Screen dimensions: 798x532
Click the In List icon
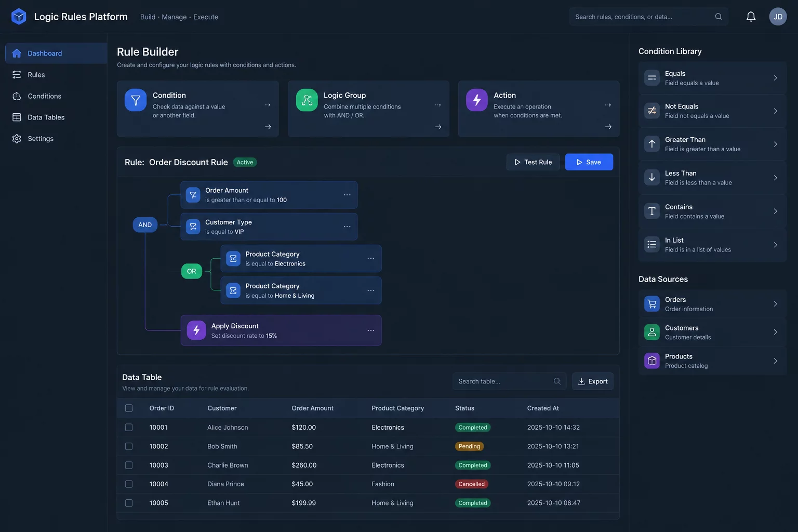pyautogui.click(x=652, y=245)
